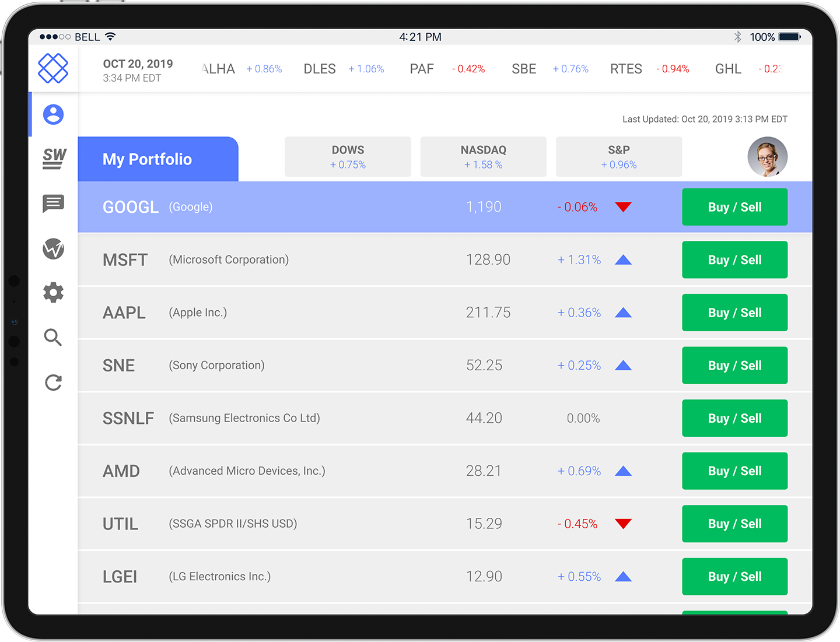Tap the 0.00% change on SSNLF
Image resolution: width=840 pixels, height=642 pixels.
583,418
